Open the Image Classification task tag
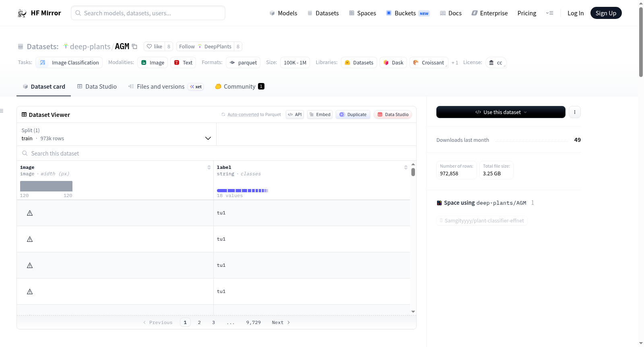 [x=69, y=62]
